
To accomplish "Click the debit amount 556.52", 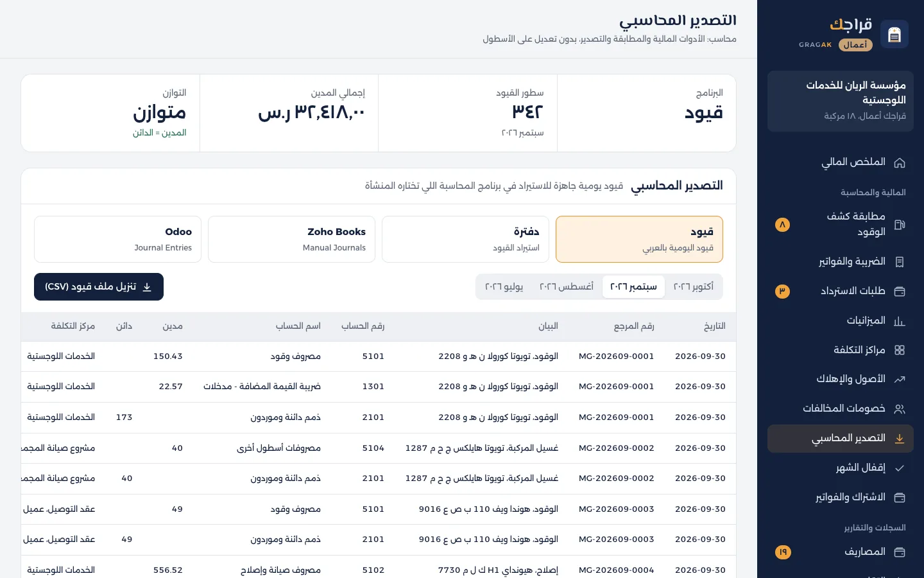I will tap(168, 570).
